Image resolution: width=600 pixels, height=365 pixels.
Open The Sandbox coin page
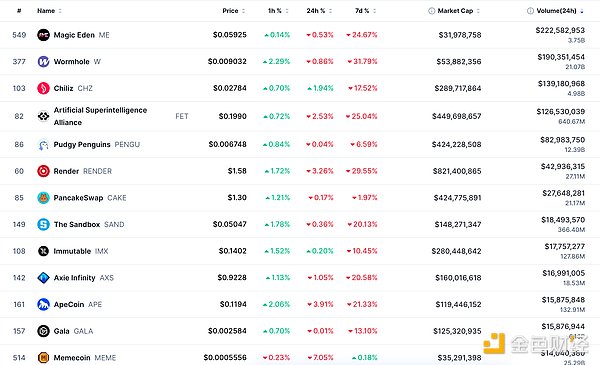77,225
